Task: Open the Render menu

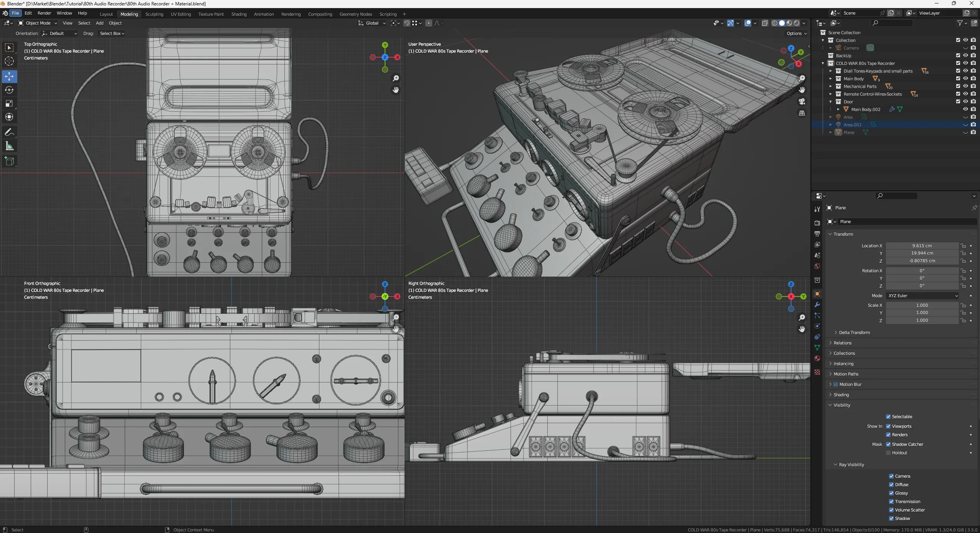Action: click(45, 13)
